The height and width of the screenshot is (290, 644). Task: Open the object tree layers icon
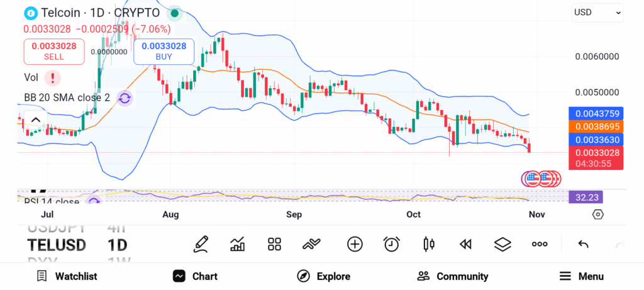pyautogui.click(x=502, y=244)
